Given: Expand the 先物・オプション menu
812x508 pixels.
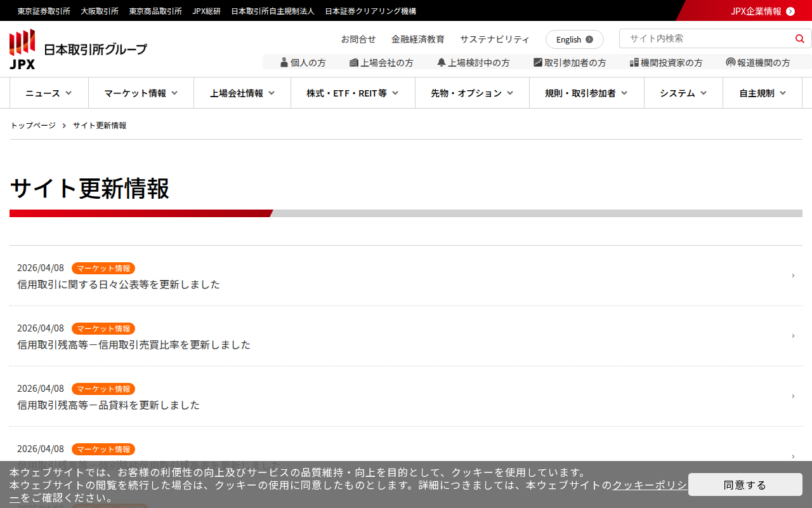Looking at the screenshot, I should 472,93.
